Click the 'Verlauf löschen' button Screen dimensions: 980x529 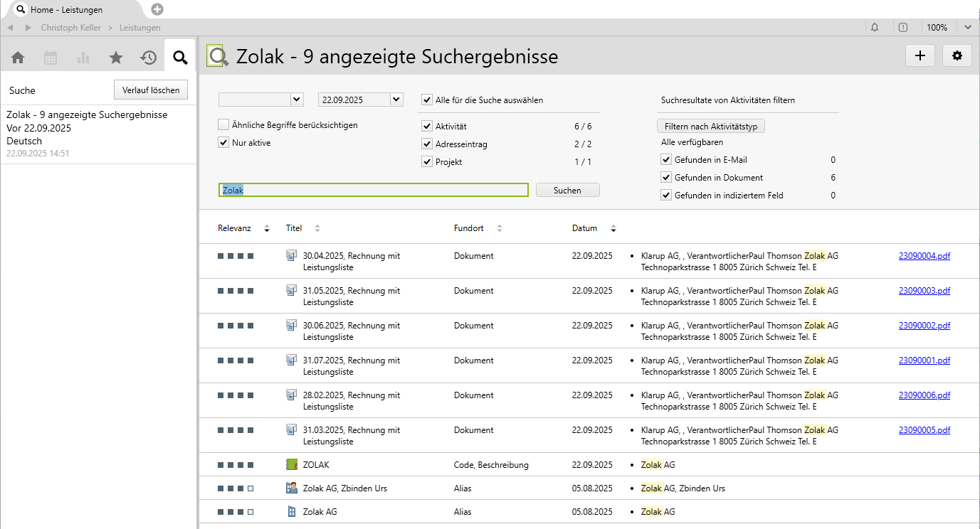151,90
